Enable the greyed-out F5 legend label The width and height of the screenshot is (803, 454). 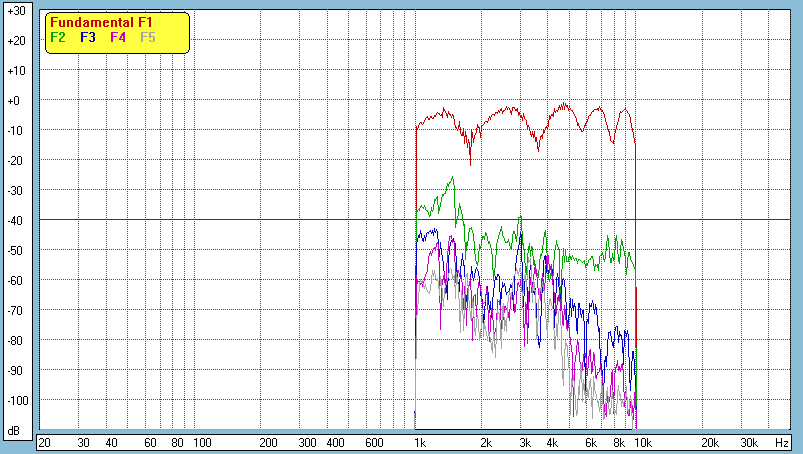click(x=148, y=37)
